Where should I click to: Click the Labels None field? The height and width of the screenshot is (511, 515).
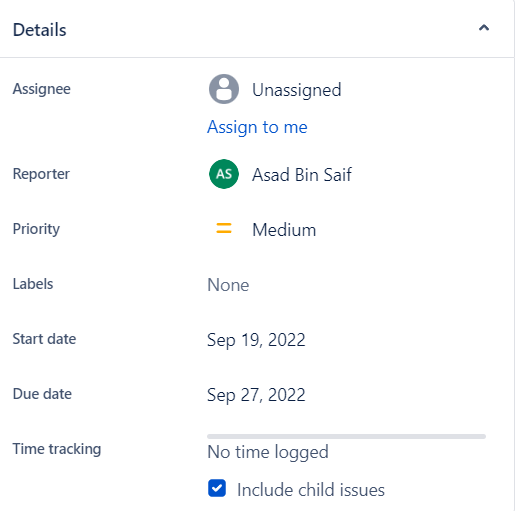228,285
